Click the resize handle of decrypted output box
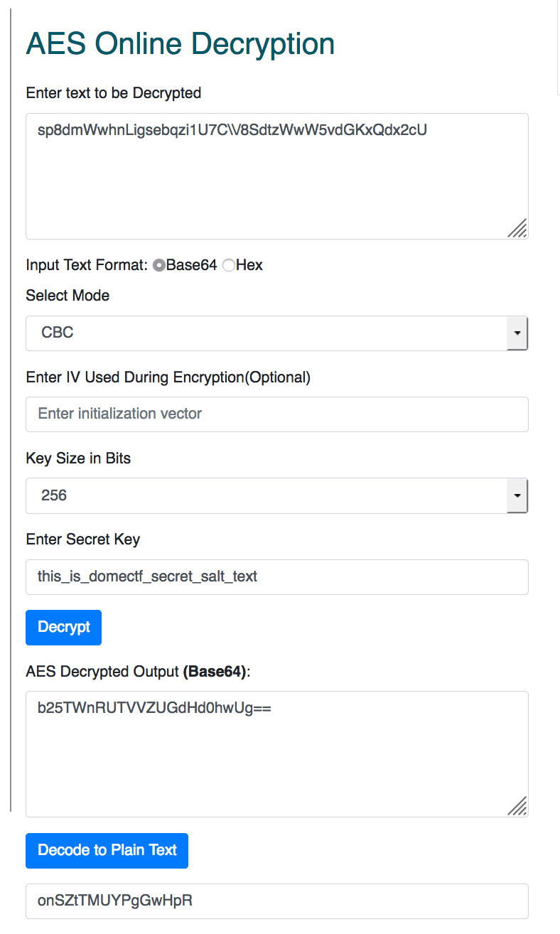This screenshot has width=560, height=934. coord(518,806)
